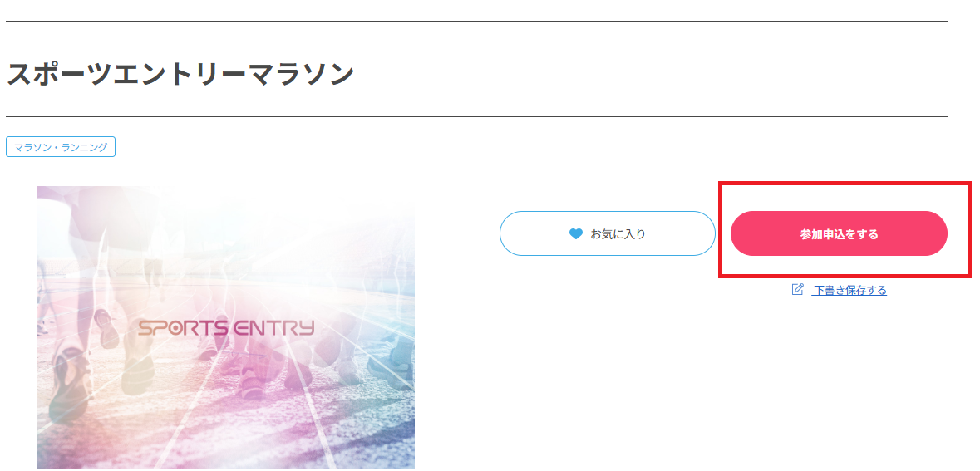Viewport: 980px width, 471px height.
Task: Click the SPORTS ENTRY logo in the image
Action: pyautogui.click(x=225, y=328)
